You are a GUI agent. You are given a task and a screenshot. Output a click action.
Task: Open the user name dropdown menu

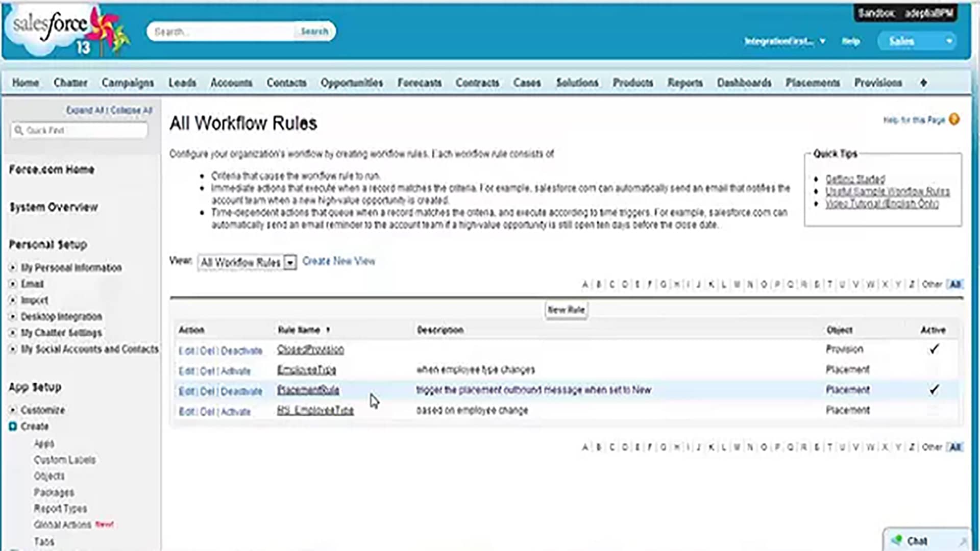(x=822, y=41)
